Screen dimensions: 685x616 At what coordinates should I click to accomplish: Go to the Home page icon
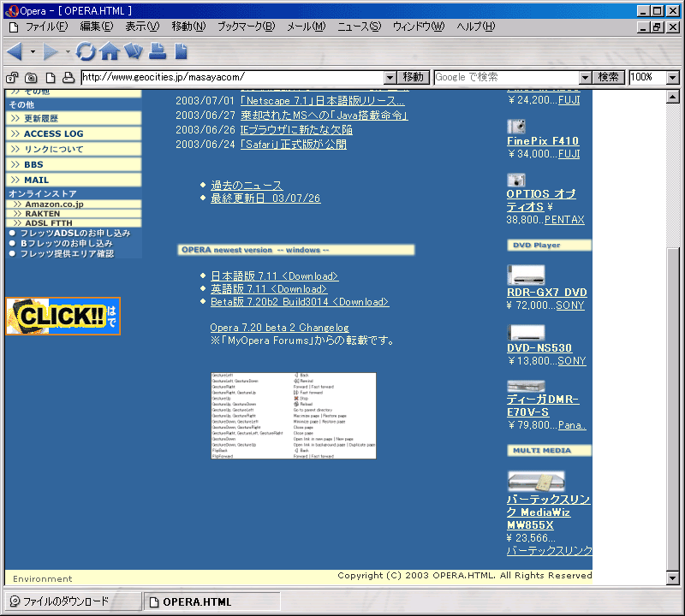(110, 51)
